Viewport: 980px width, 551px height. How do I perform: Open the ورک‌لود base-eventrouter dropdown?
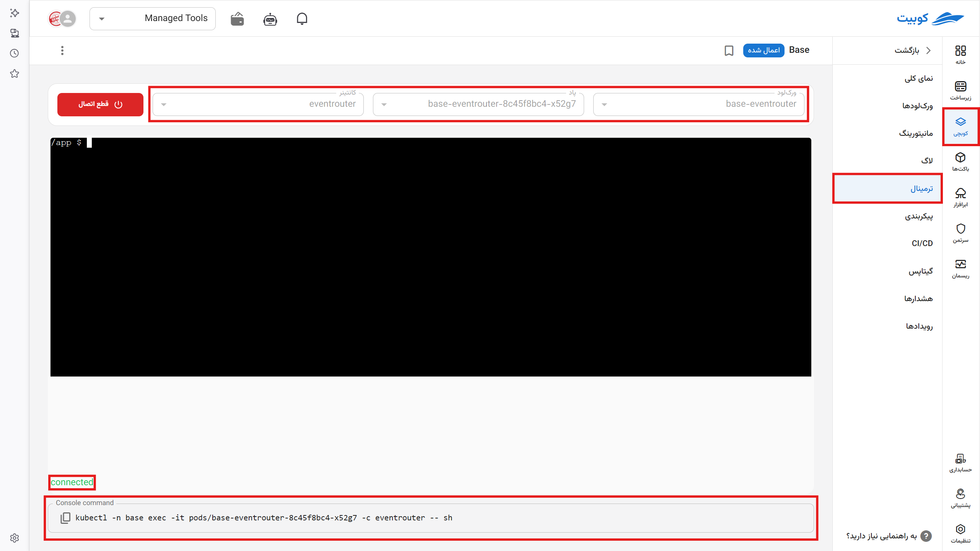[x=698, y=104]
